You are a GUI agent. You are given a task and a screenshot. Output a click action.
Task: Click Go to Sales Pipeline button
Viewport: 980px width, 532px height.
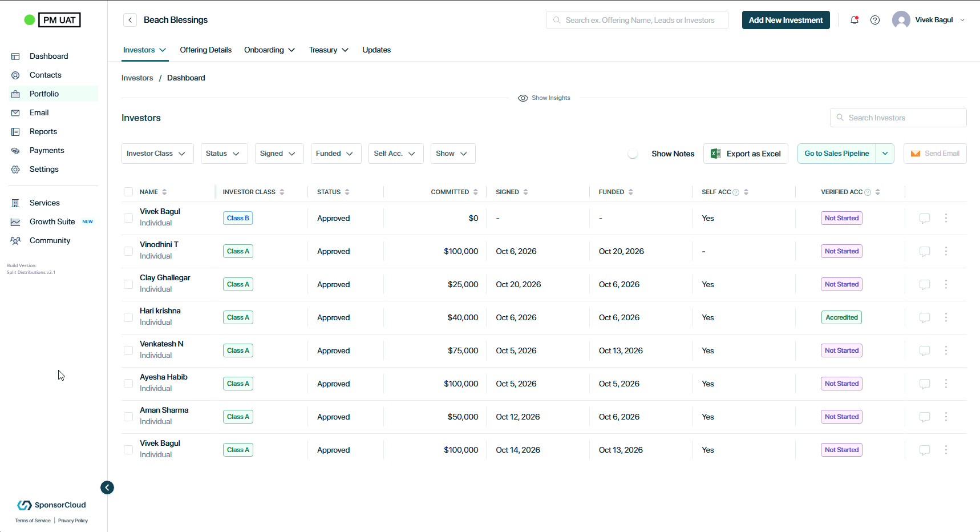coord(836,154)
